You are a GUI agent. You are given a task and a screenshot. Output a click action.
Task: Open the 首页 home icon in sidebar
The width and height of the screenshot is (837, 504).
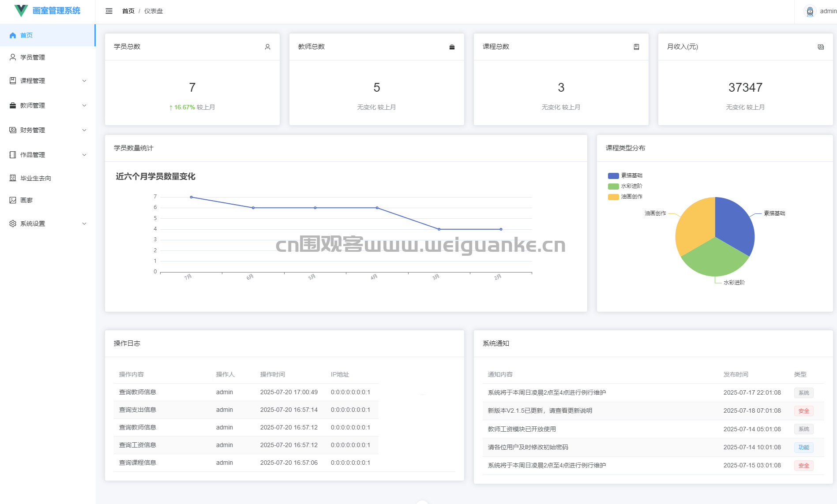coord(13,35)
